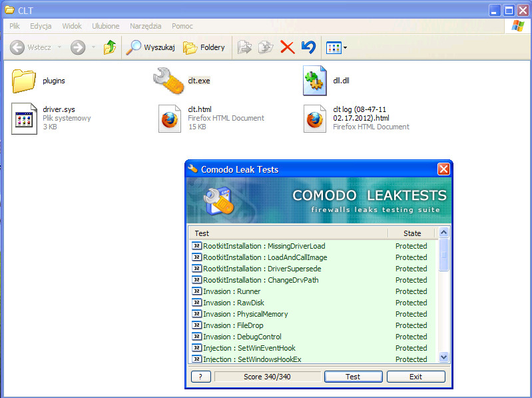
Task: Close the Comodo Leak Tests dialog
Action: pyautogui.click(x=443, y=169)
